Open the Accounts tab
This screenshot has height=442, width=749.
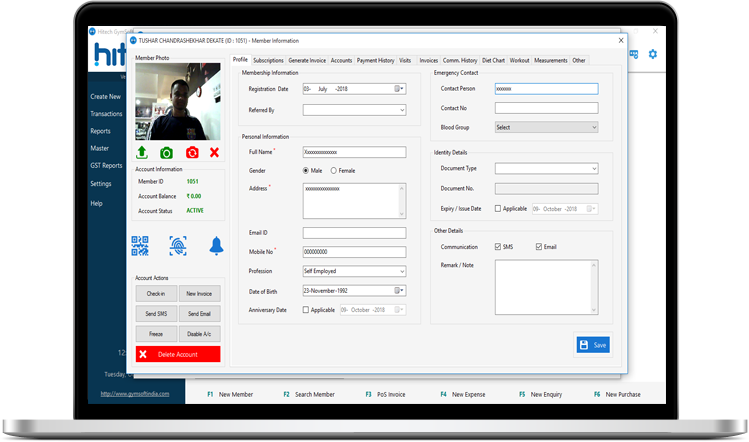tap(341, 60)
